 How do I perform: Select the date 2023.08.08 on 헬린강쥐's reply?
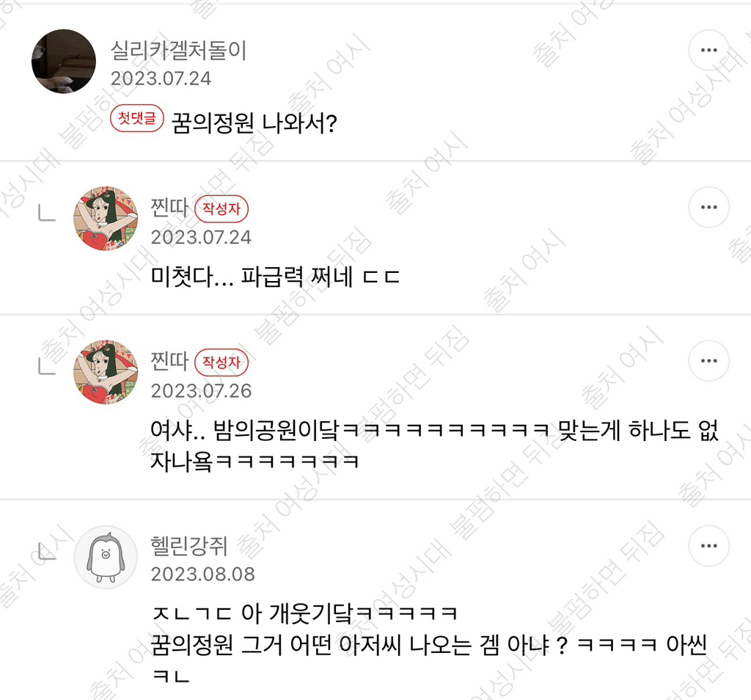click(203, 574)
